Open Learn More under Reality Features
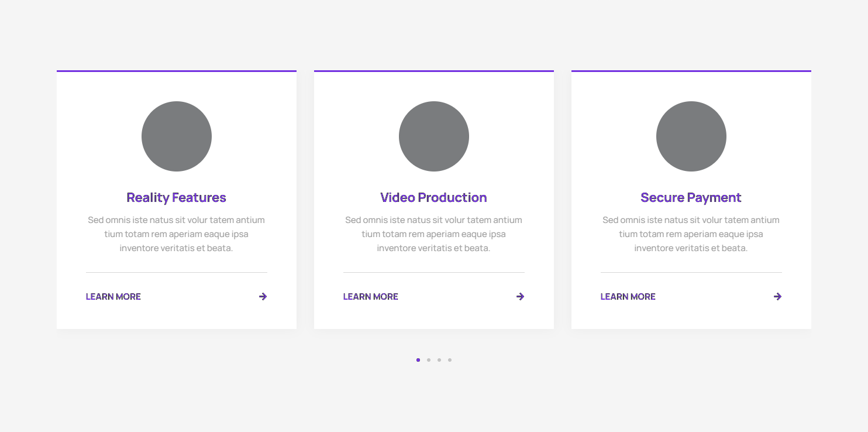 pyautogui.click(x=113, y=297)
